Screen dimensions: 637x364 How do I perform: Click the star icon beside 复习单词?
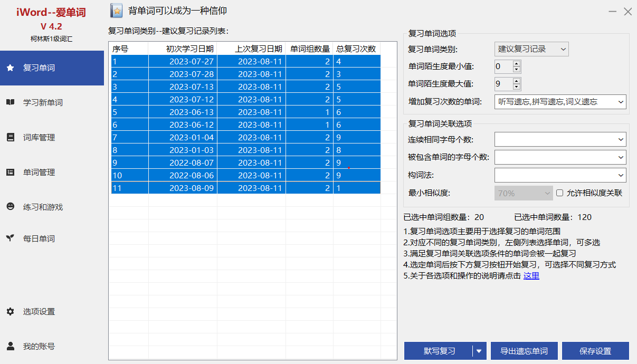10,68
